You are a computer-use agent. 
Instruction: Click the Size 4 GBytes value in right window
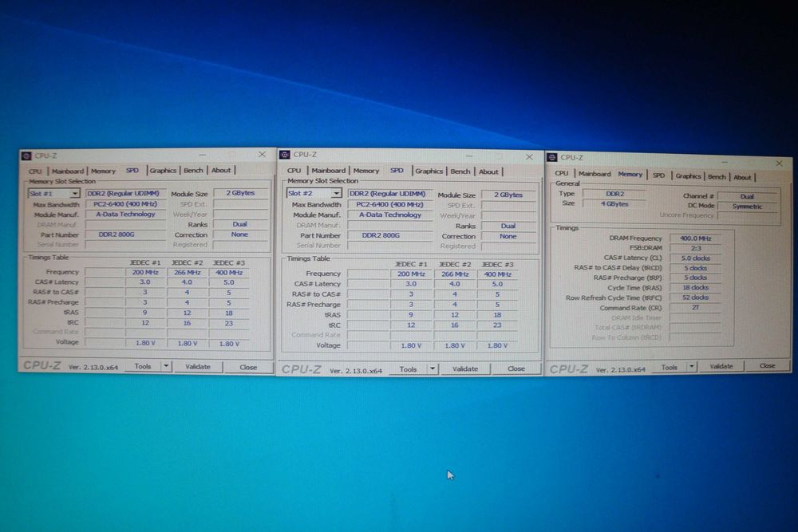614,204
